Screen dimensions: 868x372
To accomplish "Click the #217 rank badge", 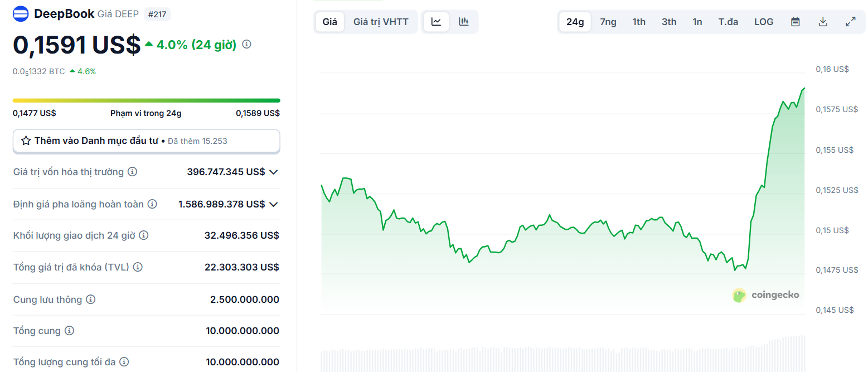I will tap(157, 14).
